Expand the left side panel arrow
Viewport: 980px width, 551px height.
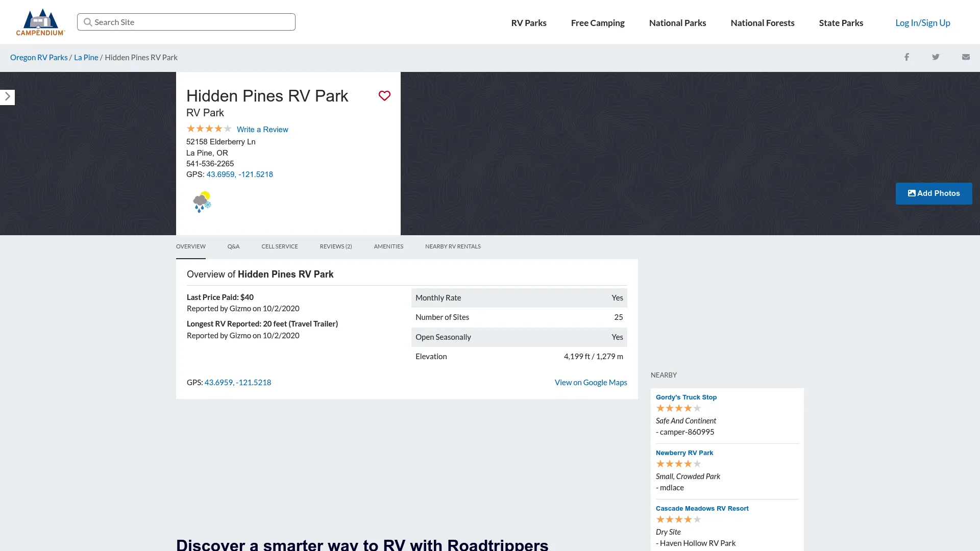click(x=8, y=96)
